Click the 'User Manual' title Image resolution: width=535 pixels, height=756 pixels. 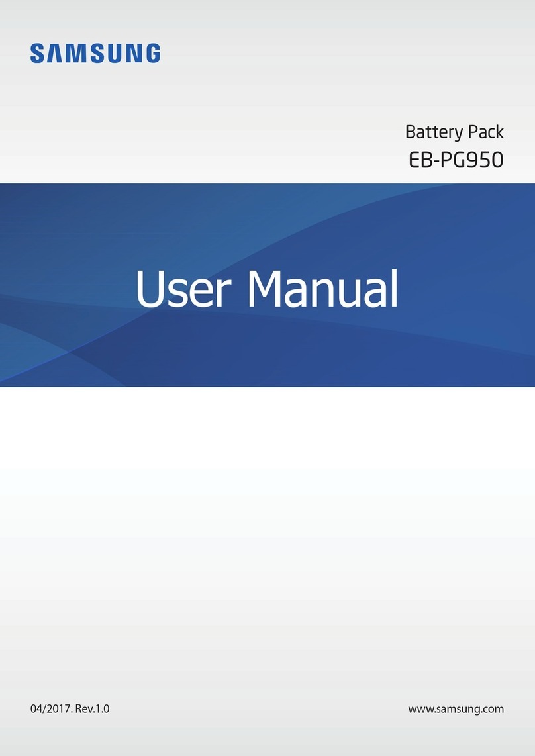(267, 289)
